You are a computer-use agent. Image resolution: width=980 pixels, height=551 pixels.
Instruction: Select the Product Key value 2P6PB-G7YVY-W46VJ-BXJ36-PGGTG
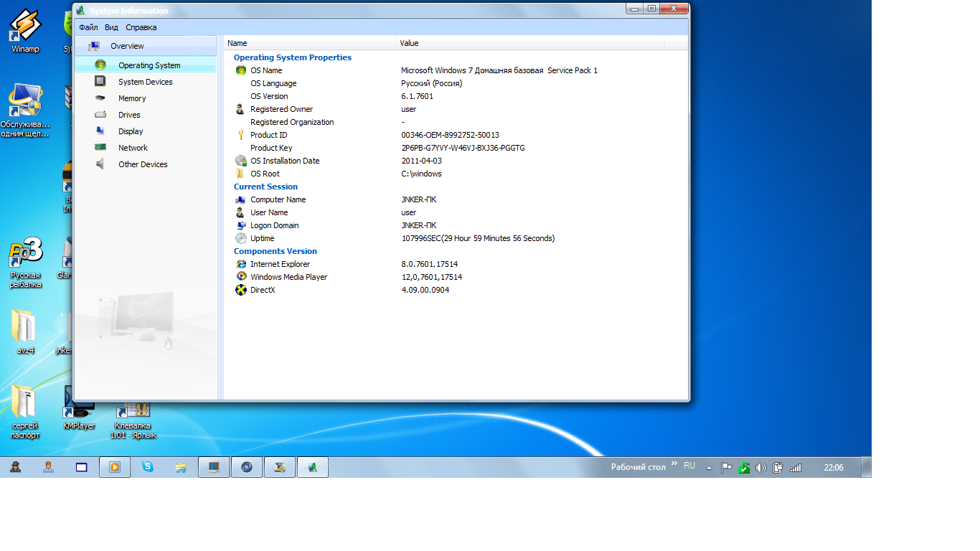(x=463, y=148)
